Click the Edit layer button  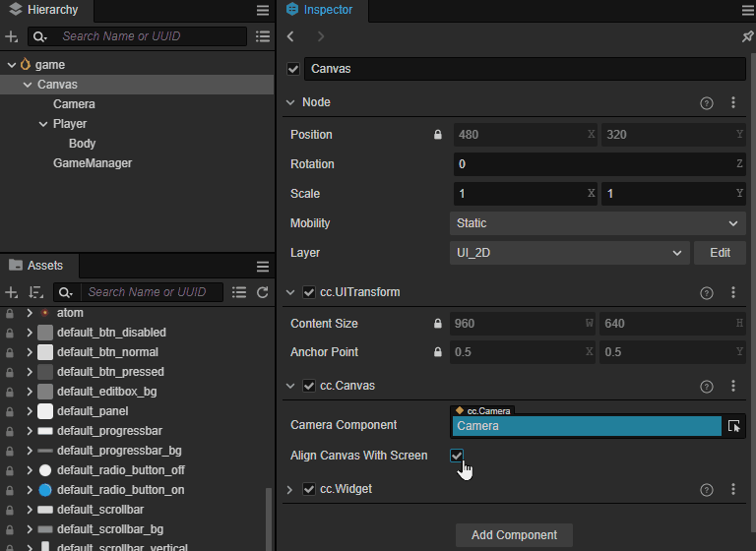[720, 253]
